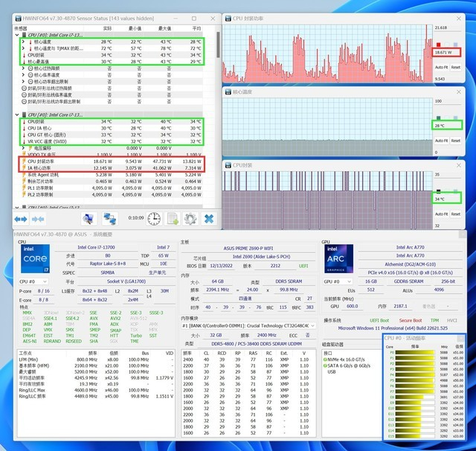Expand the 核心过热降频 row
This screenshot has width=476, height=451.
pos(23,68)
